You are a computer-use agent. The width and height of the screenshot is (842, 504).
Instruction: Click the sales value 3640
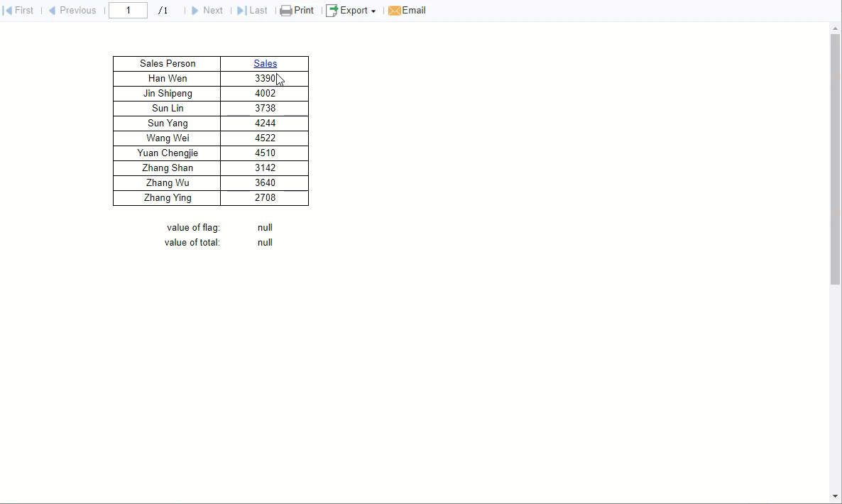tap(266, 184)
